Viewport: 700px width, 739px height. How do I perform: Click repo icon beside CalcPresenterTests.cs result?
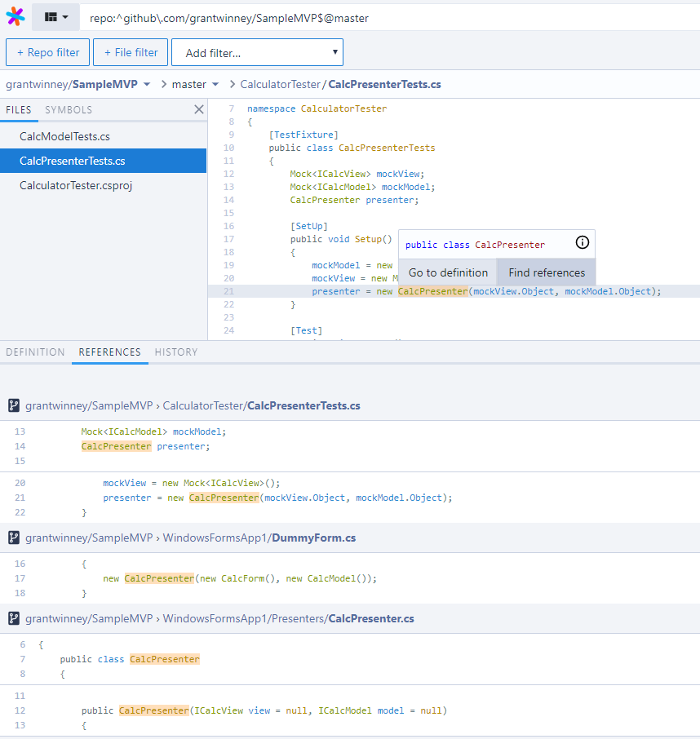point(14,405)
